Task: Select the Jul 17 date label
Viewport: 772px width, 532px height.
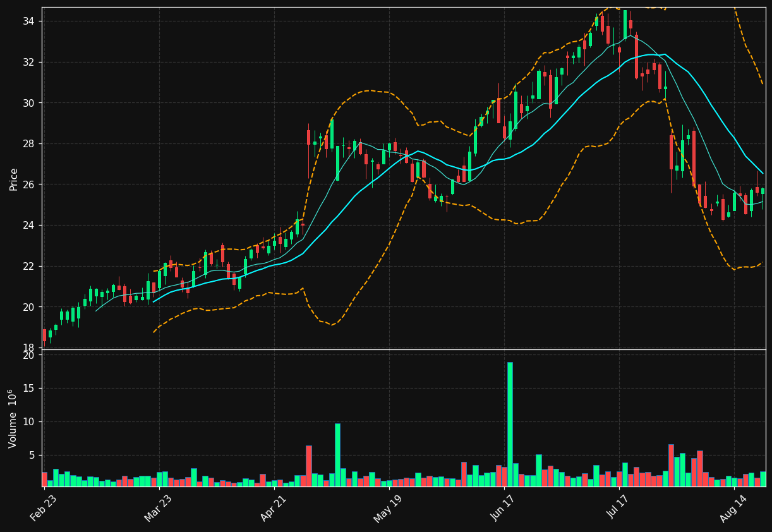Action: coord(618,508)
